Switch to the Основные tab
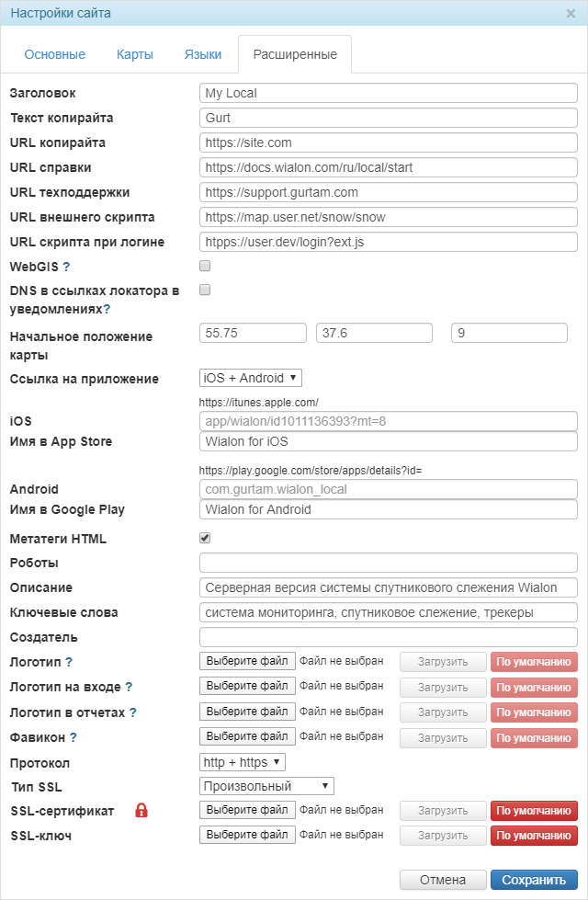The width and height of the screenshot is (588, 900). tap(55, 54)
